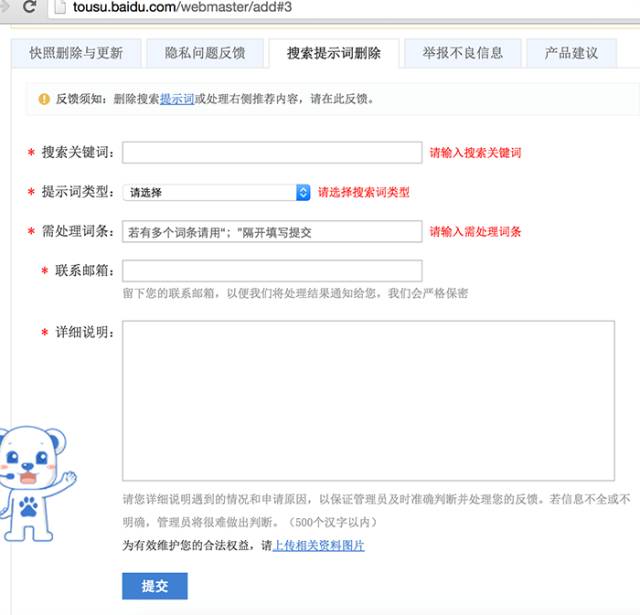Click the 联系邮箱 field label
Image resolution: width=640 pixels, height=615 pixels.
[x=85, y=271]
